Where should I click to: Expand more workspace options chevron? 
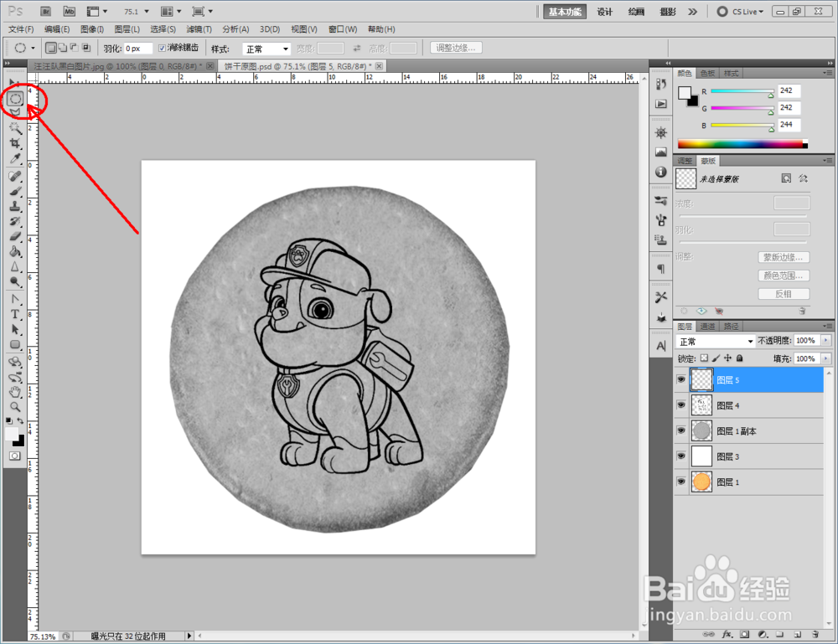[693, 11]
